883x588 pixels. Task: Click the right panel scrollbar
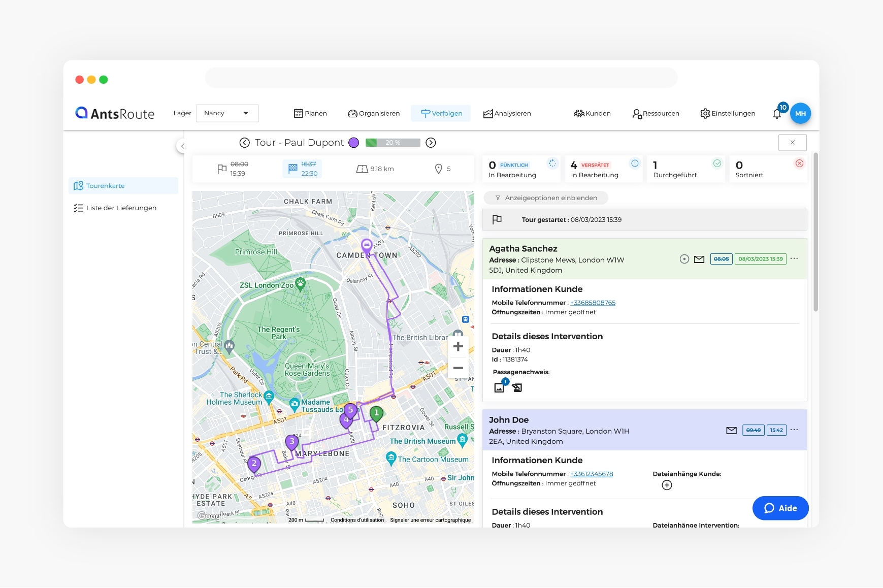[x=815, y=232]
